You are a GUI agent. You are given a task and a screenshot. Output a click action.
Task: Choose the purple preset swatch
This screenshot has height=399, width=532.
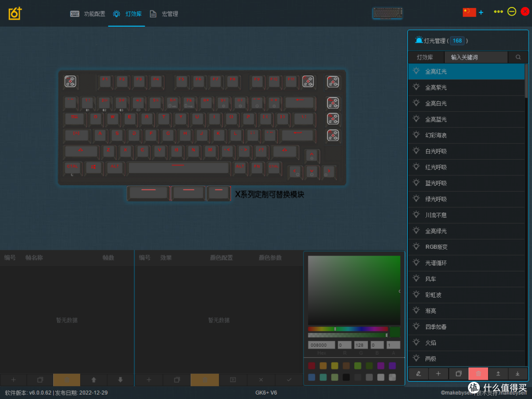point(381,366)
